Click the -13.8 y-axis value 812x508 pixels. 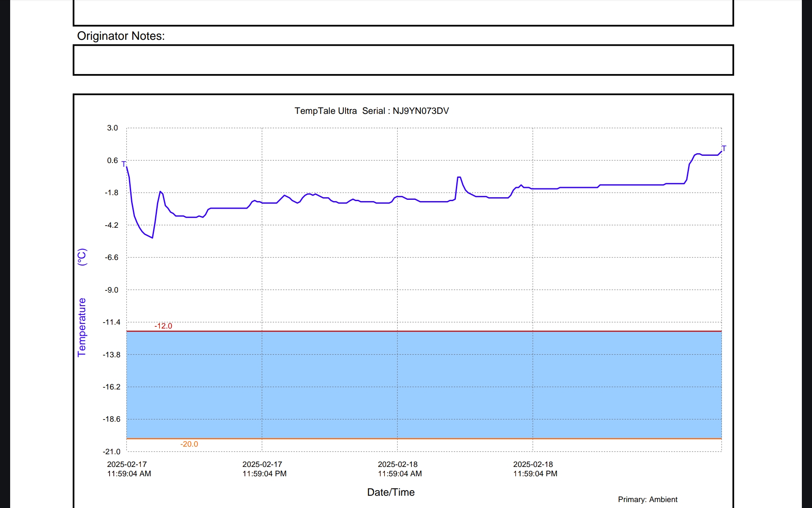112,355
